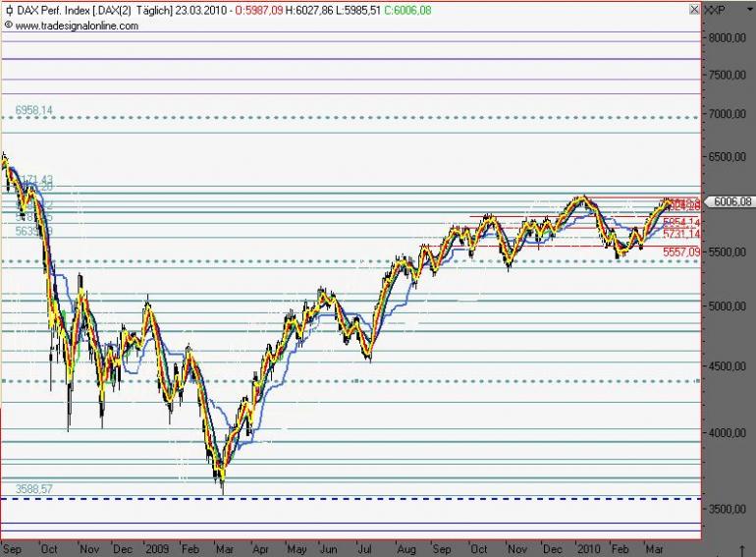Click the 3500,00 price axis label

pos(728,509)
